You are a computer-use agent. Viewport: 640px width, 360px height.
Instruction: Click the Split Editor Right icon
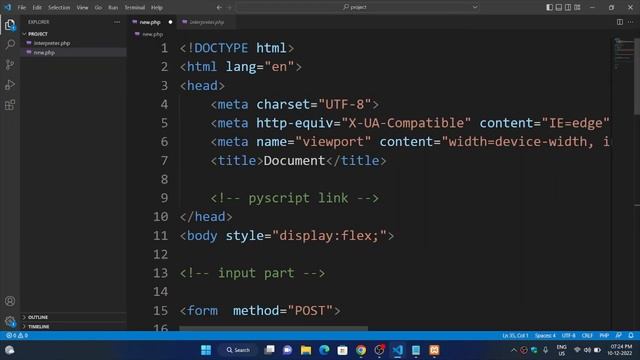tap(620, 22)
